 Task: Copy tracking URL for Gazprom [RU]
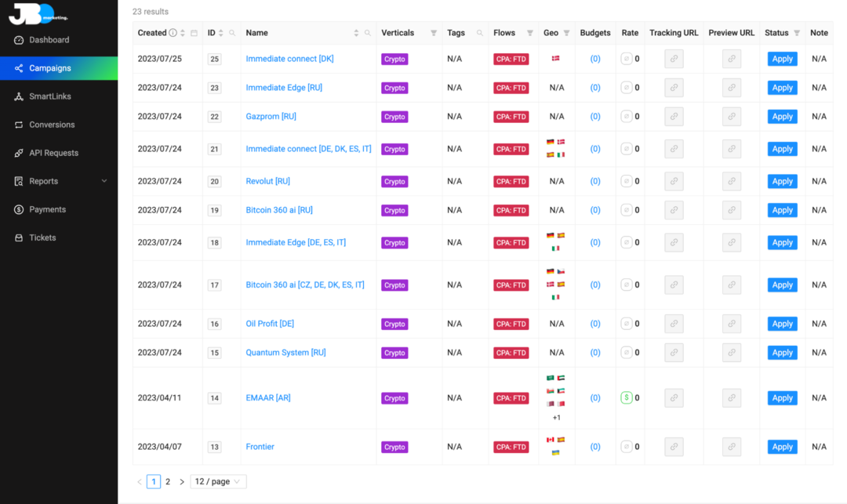click(674, 117)
